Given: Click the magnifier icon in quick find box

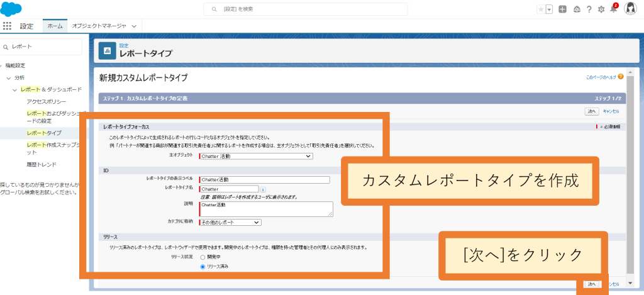Looking at the screenshot, I should coord(6,47).
